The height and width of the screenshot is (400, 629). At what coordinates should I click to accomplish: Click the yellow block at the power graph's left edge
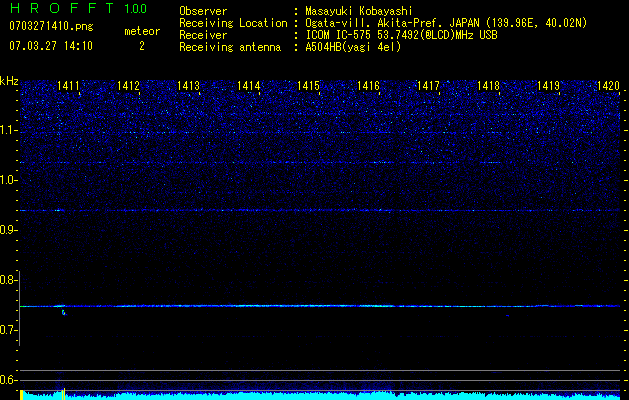coord(22,395)
